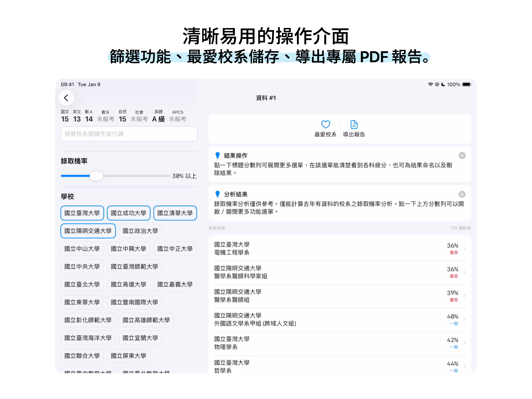The width and height of the screenshot is (532, 399).
Task: Tap the moon Do Not Disturb icon
Action: (x=443, y=84)
